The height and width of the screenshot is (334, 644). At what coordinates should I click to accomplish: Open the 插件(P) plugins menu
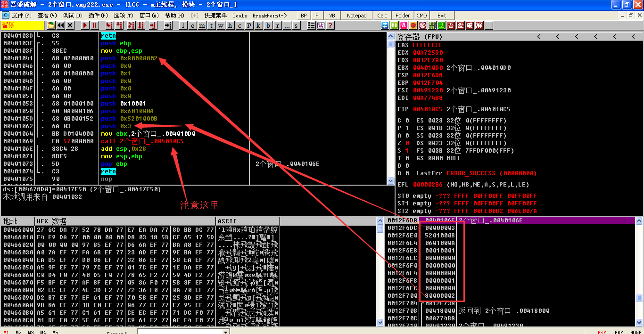97,16
